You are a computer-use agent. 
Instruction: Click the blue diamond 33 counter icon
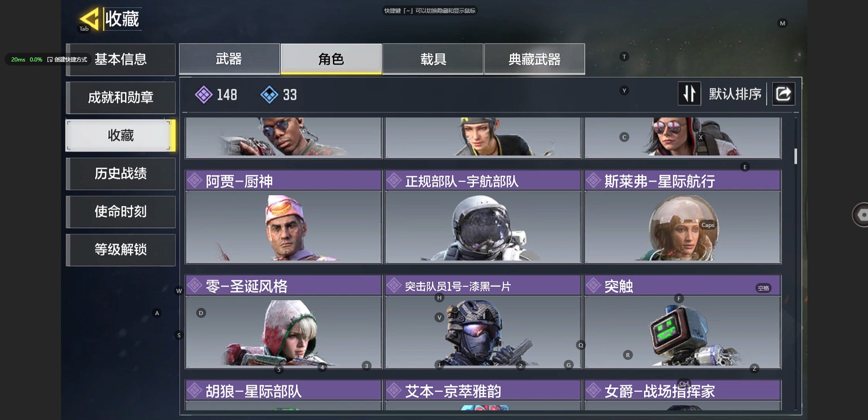269,94
